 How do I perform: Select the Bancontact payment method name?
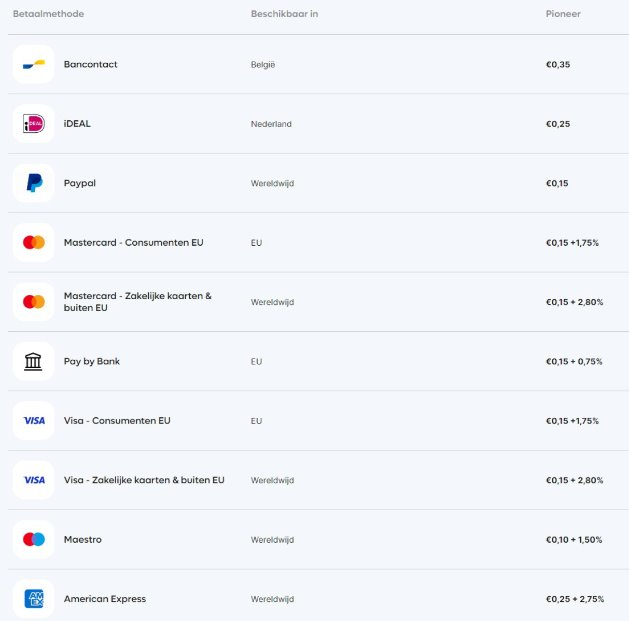click(x=90, y=64)
